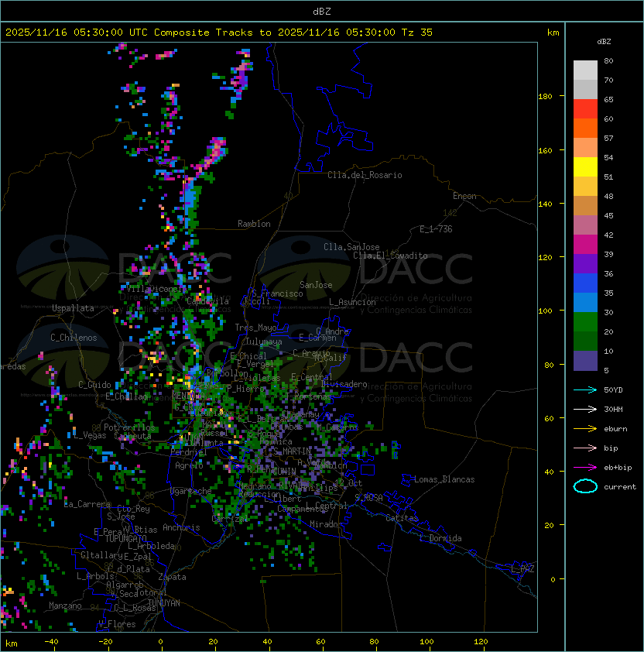644x652 pixels.
Task: Click the magenta eb+bip arrow icon
Action: pos(585,468)
